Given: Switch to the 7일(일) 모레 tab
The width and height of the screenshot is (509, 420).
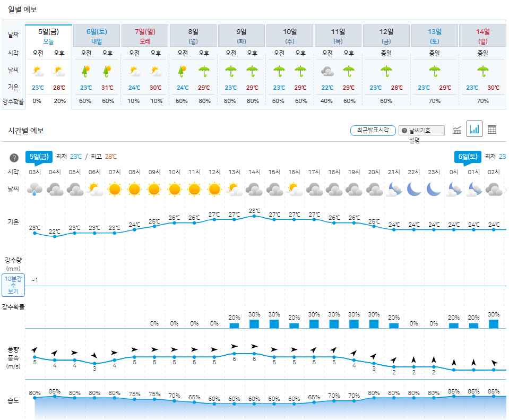Looking at the screenshot, I should (145, 36).
